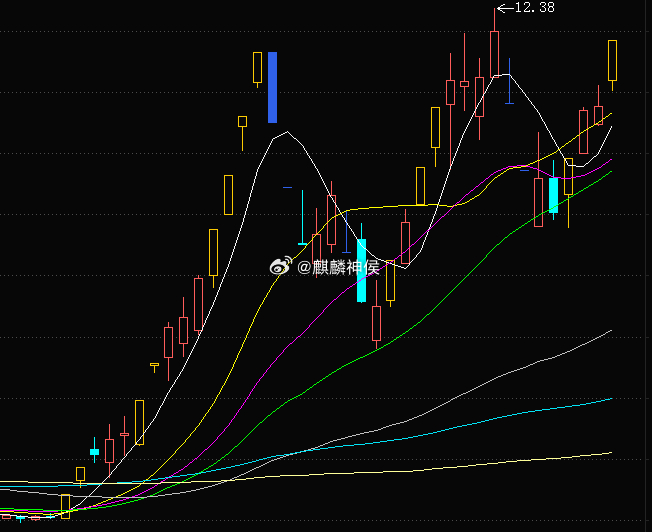This screenshot has width=652, height=532.
Task: Select the small yellow T-shaped candle
Action: (x=154, y=366)
